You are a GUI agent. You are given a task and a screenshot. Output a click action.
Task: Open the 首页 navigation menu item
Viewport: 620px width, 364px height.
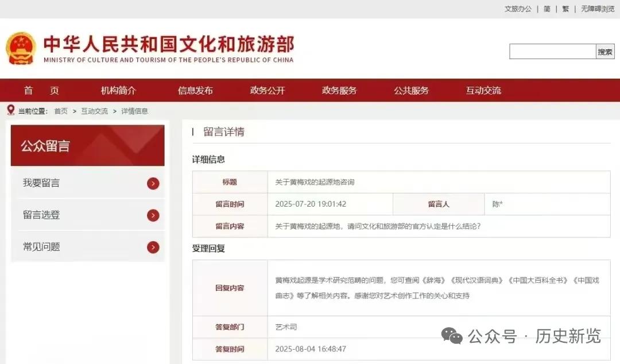[41, 91]
